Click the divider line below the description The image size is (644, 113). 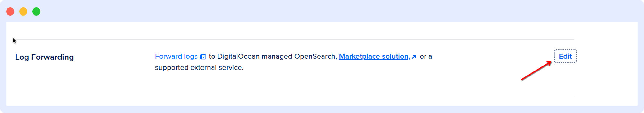[295, 96]
